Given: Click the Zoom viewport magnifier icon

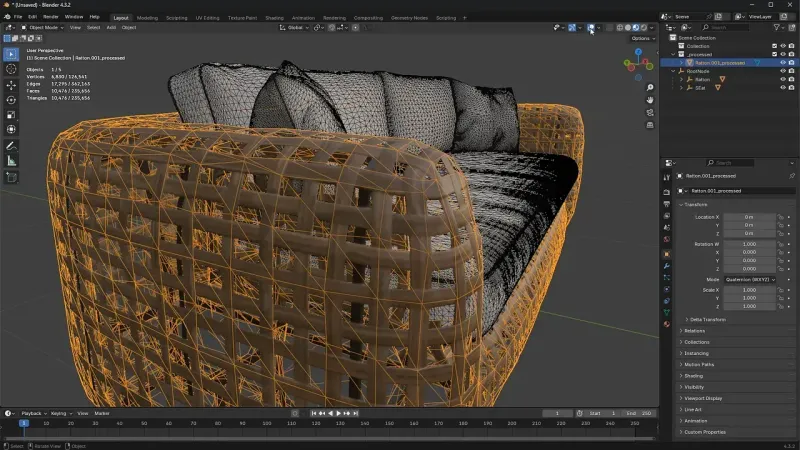Looking at the screenshot, I should [x=650, y=87].
